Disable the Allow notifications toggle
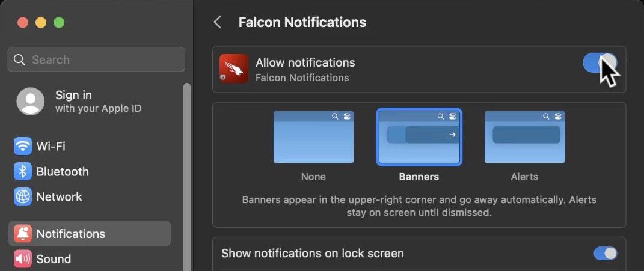644x271 pixels. [600, 63]
